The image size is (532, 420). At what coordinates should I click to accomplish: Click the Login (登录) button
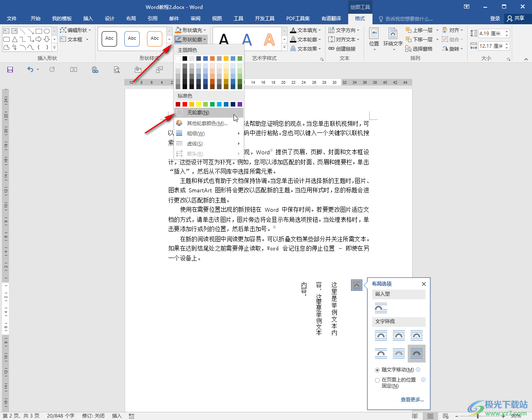(495, 19)
